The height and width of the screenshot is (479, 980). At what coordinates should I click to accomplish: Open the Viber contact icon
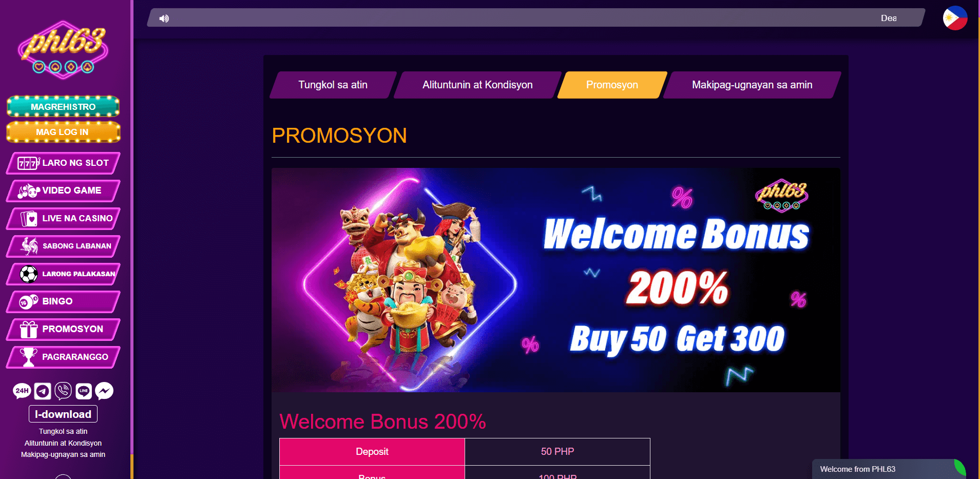[63, 391]
